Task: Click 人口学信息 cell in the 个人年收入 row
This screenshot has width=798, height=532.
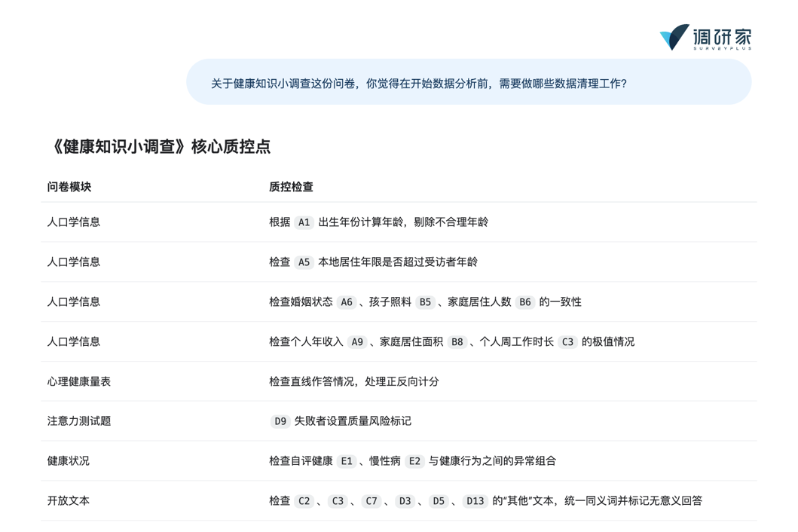Action: [x=74, y=341]
